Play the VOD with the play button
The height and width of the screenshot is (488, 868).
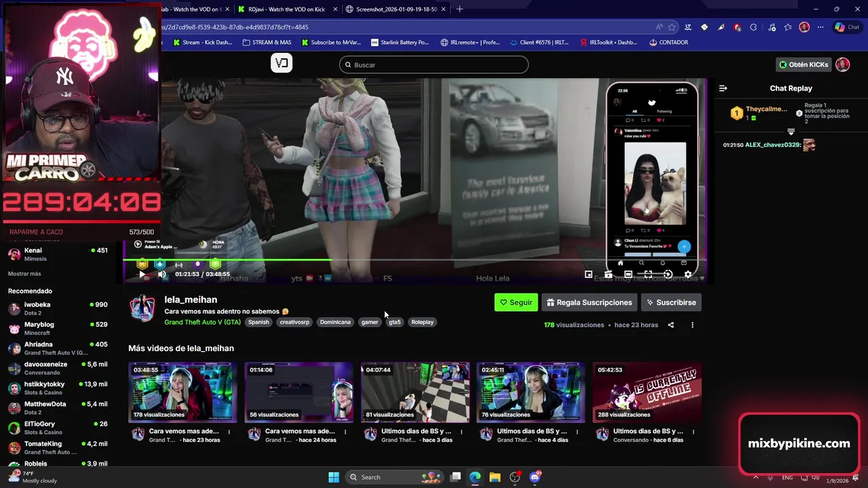click(142, 274)
